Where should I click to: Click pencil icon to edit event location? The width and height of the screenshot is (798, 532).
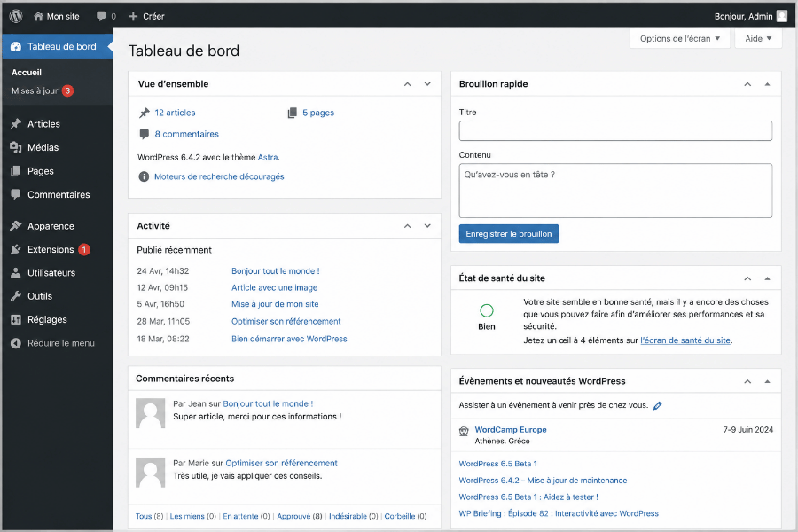[x=658, y=406]
